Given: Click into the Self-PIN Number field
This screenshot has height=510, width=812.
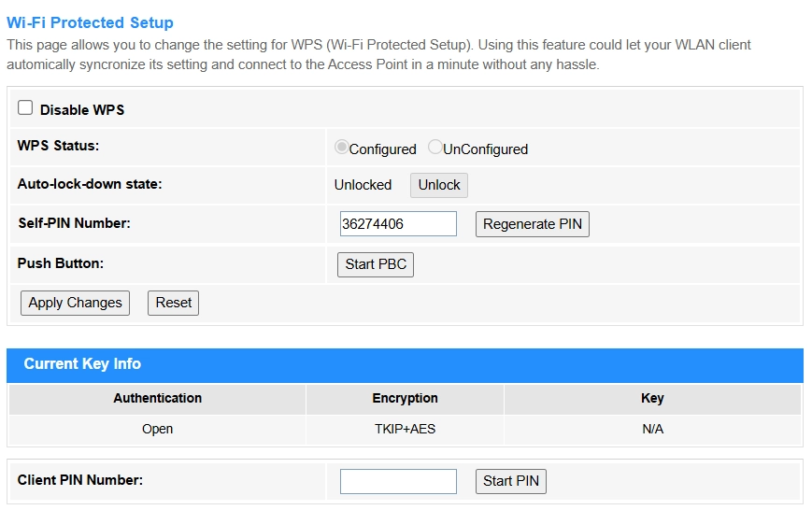Looking at the screenshot, I should [398, 224].
